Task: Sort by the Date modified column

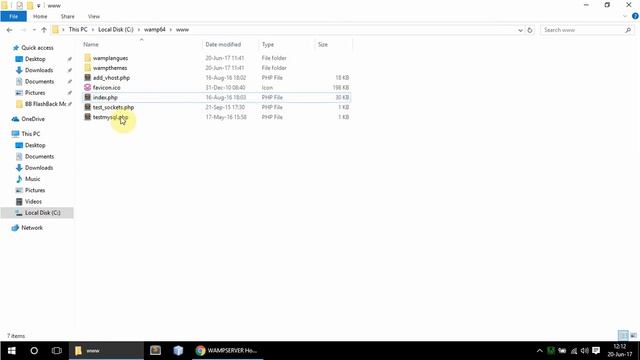Action: [x=223, y=44]
